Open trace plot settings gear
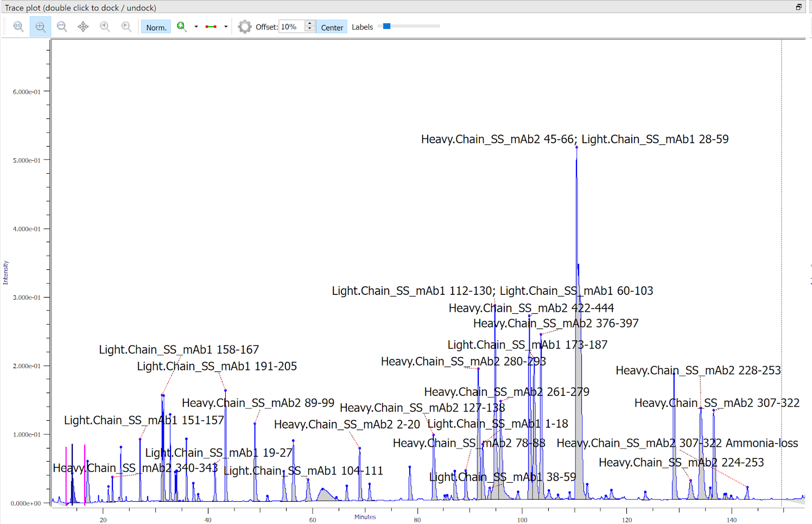812x524 pixels. coord(245,27)
